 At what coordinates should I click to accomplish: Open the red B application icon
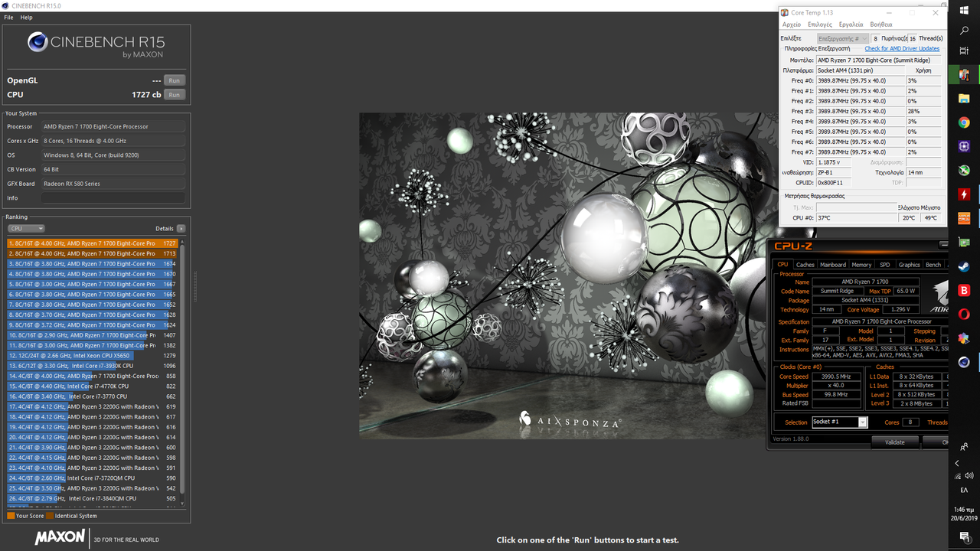pyautogui.click(x=964, y=290)
